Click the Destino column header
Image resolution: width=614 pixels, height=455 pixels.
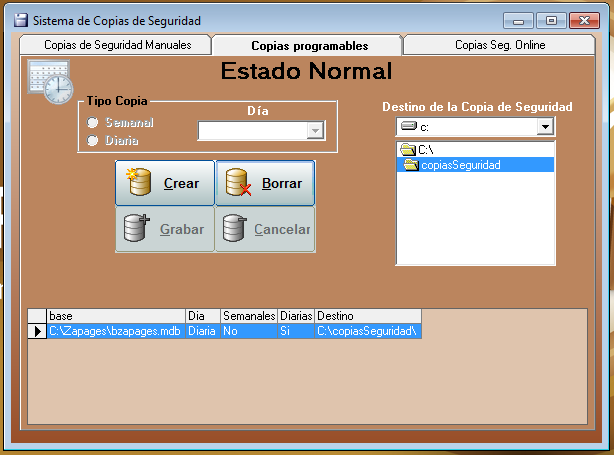[x=366, y=316]
